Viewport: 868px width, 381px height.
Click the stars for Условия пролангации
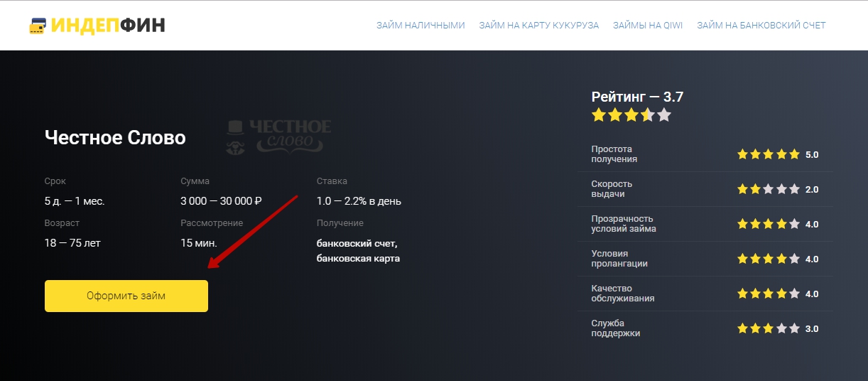pyautogui.click(x=769, y=259)
